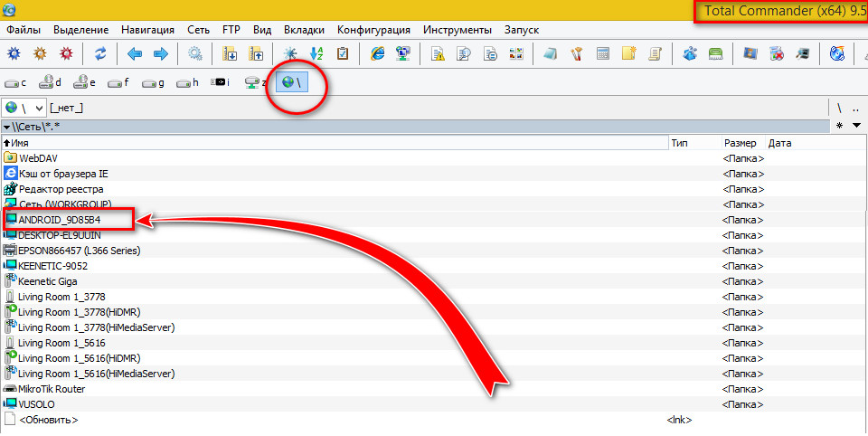This screenshot has width=868, height=436.
Task: Sort by the Имя column header
Action: click(335, 143)
